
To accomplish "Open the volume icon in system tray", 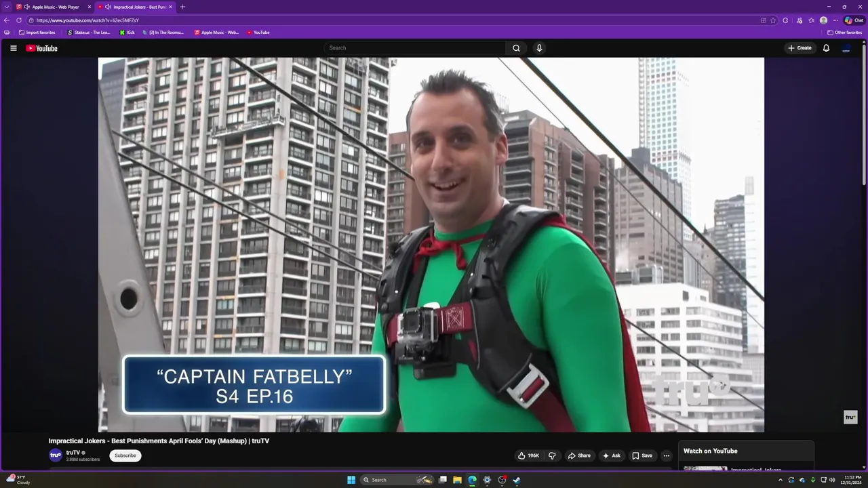I will (x=832, y=480).
